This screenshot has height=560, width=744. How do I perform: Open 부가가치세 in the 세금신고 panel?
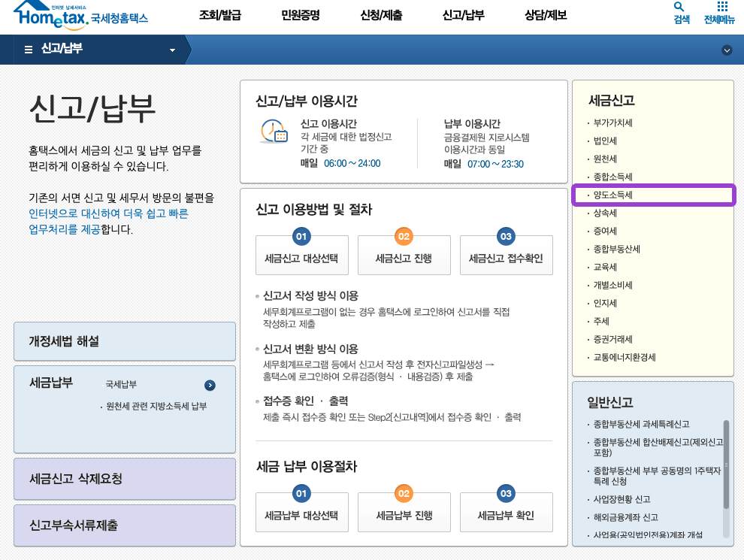614,123
